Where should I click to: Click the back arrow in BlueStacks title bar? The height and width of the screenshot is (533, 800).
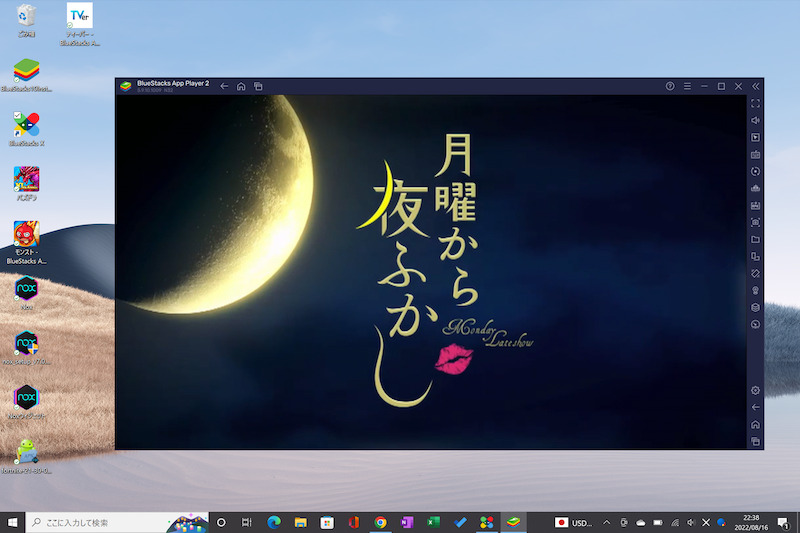click(225, 87)
